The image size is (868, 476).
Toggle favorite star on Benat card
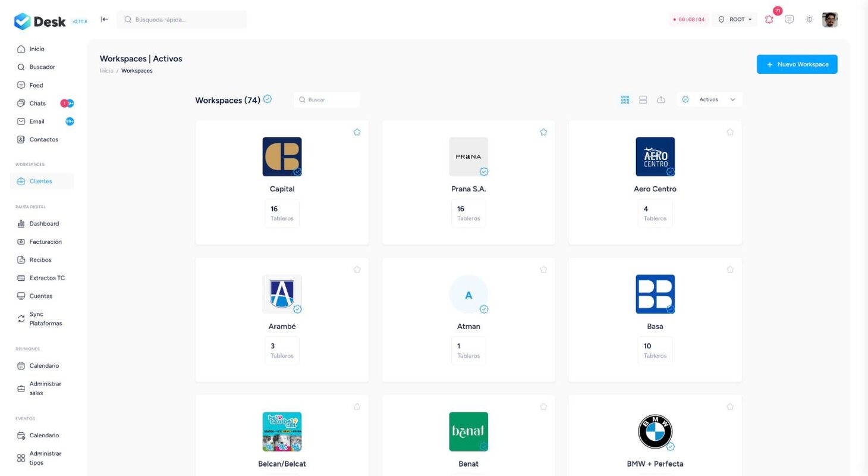coord(543,407)
